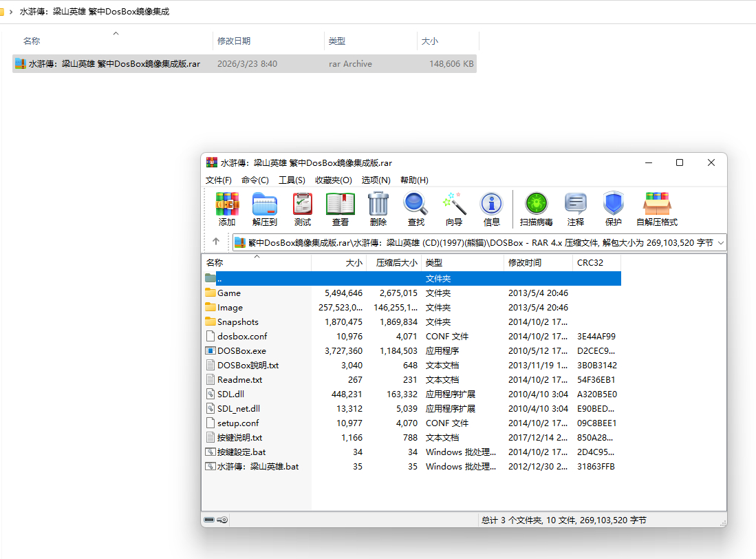Sort by the CRC32 column header
Viewport: 756px width, 559px height.
pyautogui.click(x=591, y=263)
